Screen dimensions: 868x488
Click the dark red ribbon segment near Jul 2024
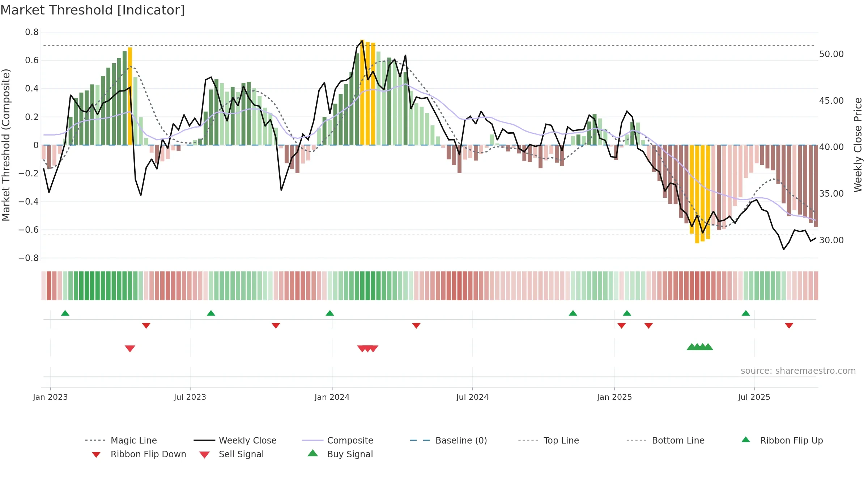pos(460,286)
